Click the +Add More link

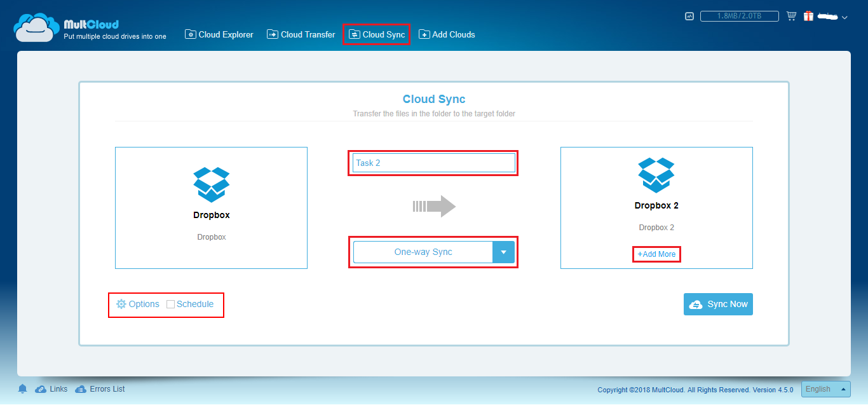click(x=656, y=254)
